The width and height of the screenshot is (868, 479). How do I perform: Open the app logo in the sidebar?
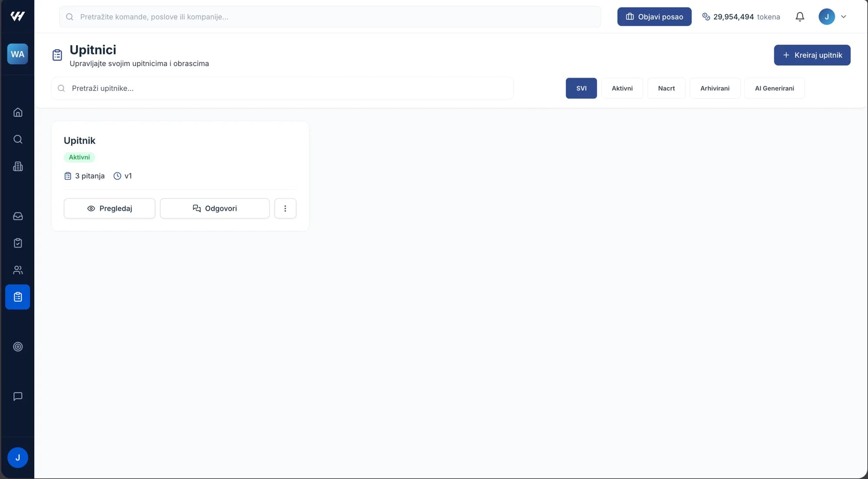coord(17,17)
